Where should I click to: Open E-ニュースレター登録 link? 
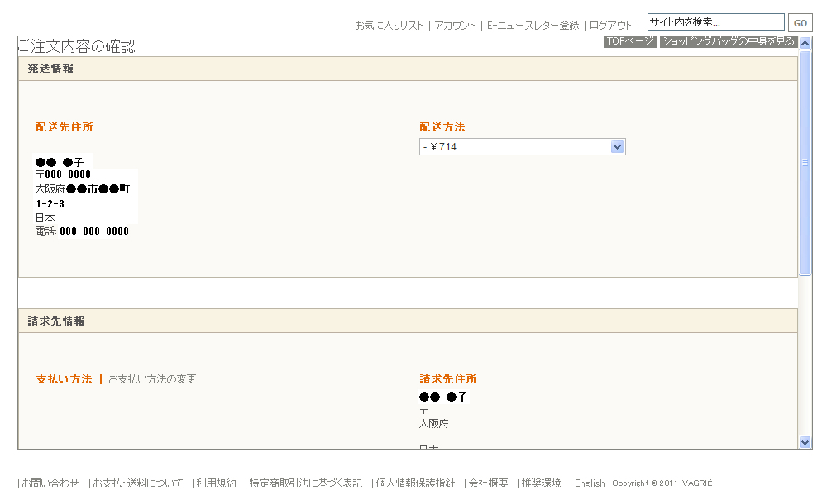click(533, 25)
